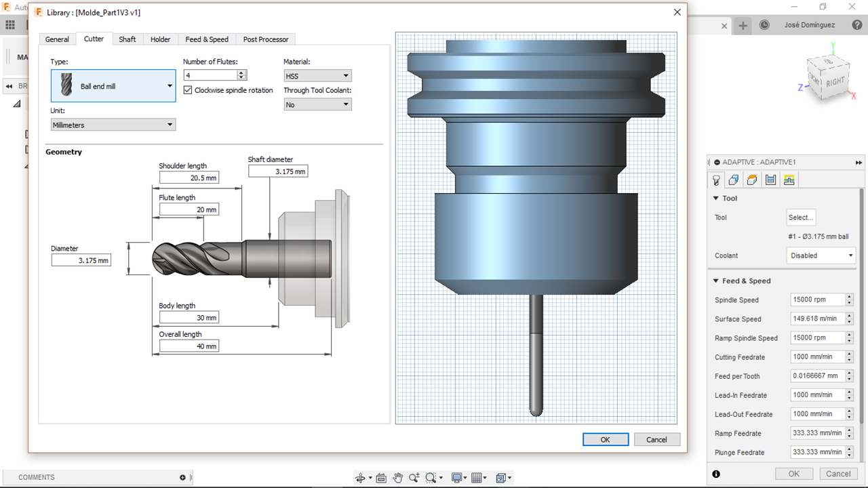
Task: Click the Ramp Feedrate field
Action: (x=818, y=432)
